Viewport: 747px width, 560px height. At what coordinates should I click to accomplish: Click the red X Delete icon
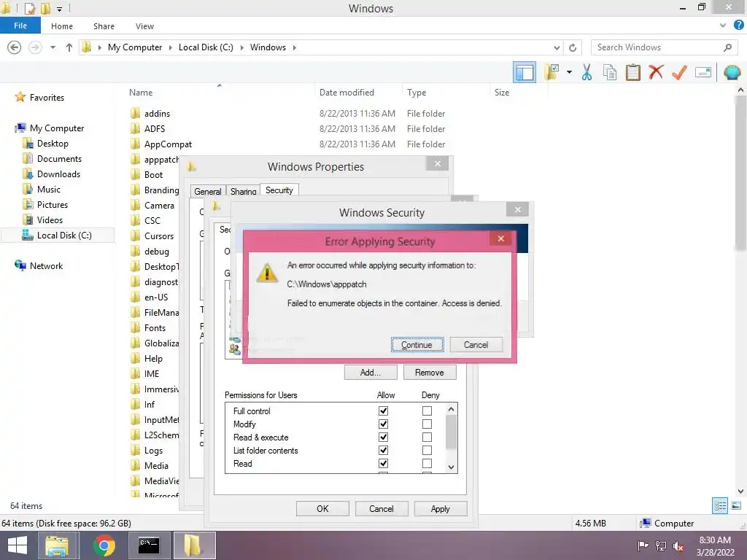[656, 72]
